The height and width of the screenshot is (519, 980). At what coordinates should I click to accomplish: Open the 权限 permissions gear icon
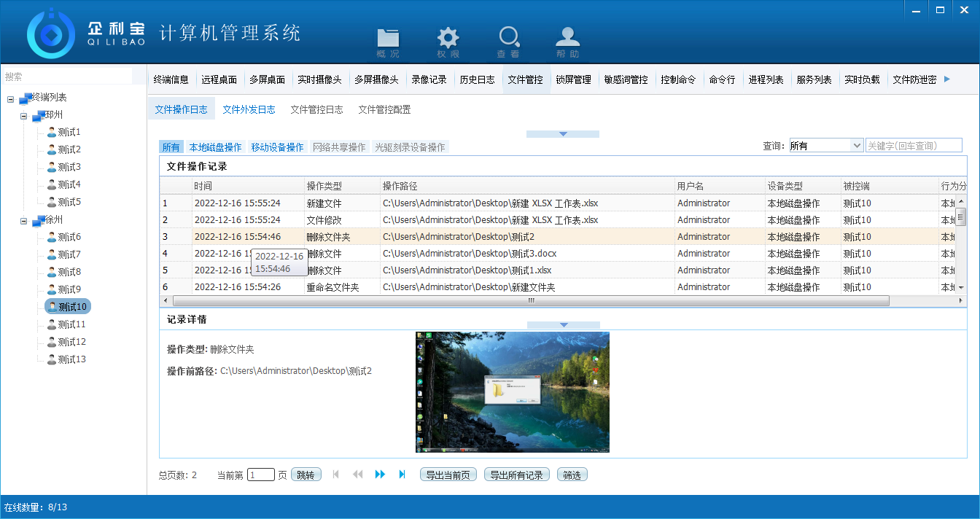click(448, 41)
